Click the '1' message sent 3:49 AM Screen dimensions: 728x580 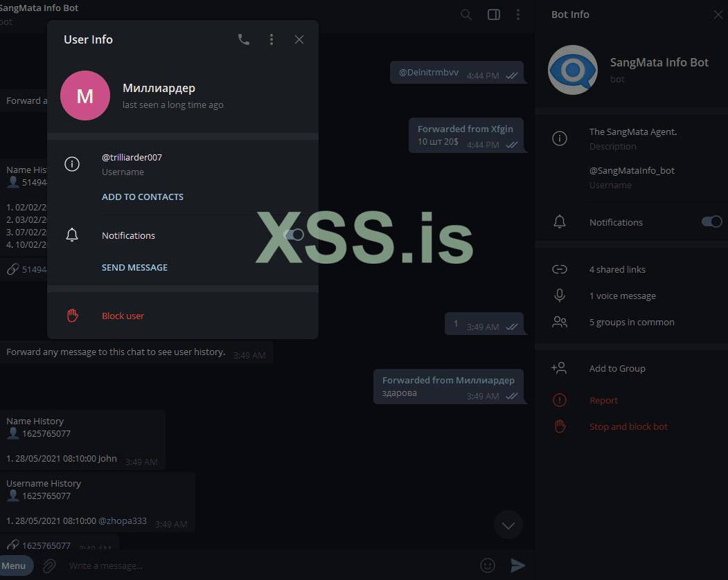tap(484, 324)
